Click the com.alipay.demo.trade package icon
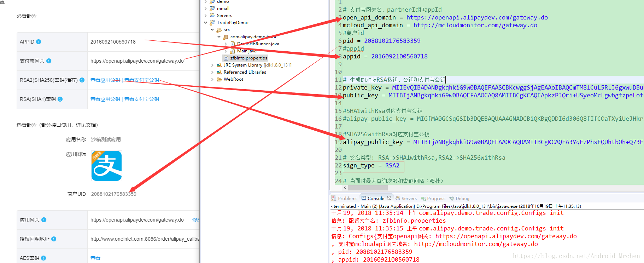This screenshot has height=263, width=644. coord(226,37)
